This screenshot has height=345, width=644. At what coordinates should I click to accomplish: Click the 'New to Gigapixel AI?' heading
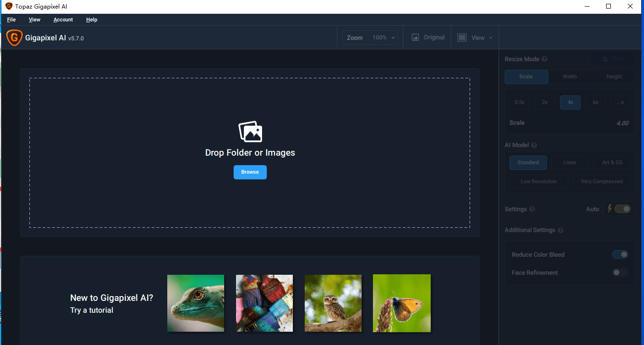(x=111, y=298)
